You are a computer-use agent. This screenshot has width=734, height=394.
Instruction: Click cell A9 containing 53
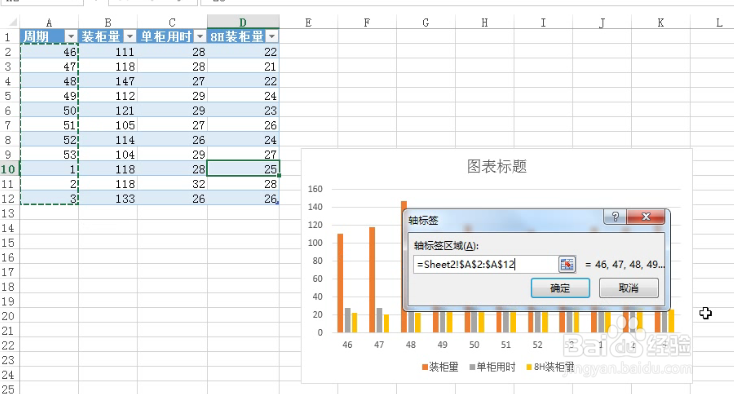click(x=49, y=154)
